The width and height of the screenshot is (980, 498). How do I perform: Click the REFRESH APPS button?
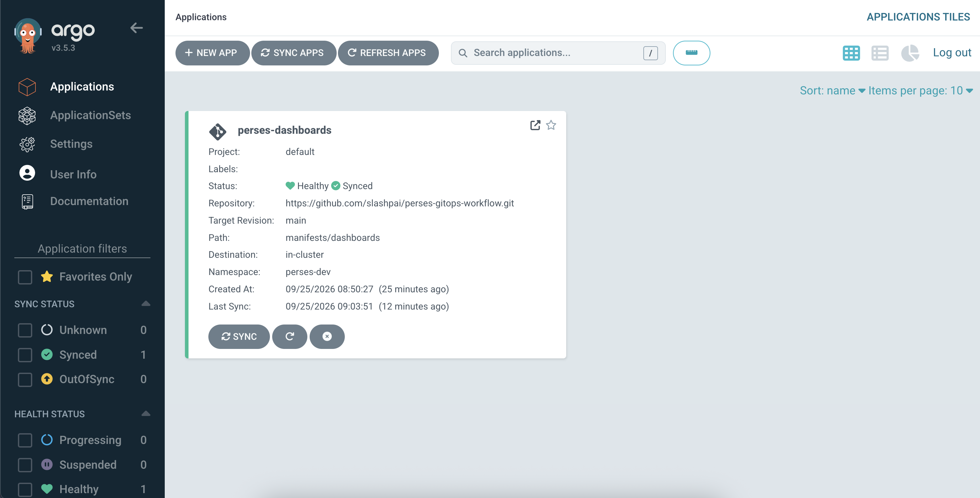click(388, 53)
